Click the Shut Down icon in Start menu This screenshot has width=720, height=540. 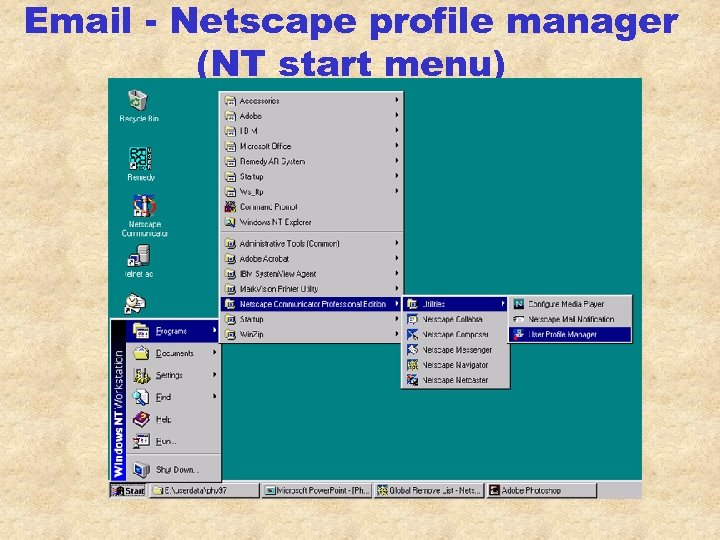click(141, 469)
